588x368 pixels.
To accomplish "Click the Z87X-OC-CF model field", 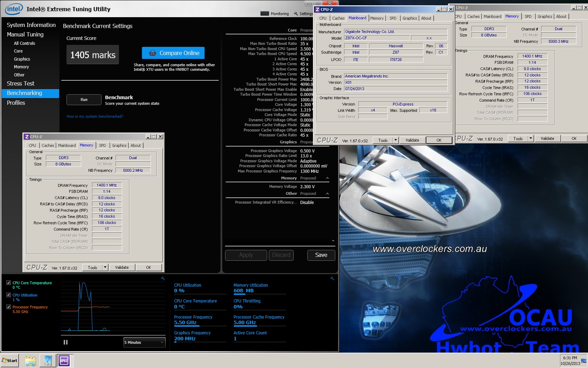I will [x=376, y=38].
